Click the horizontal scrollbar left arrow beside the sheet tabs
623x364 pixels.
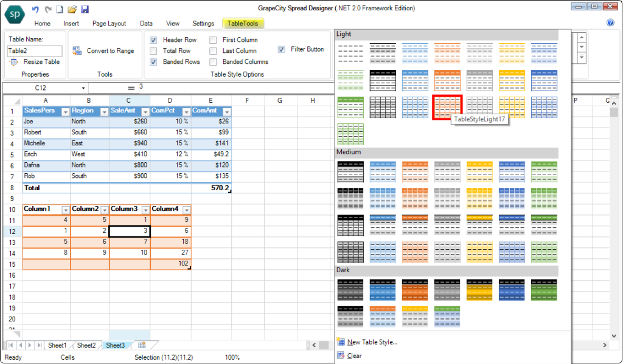pos(314,345)
